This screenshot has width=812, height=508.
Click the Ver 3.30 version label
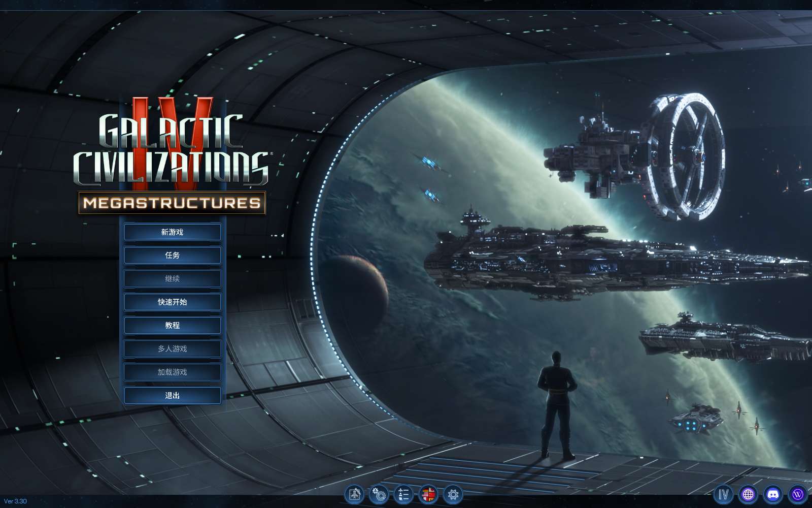(x=15, y=501)
